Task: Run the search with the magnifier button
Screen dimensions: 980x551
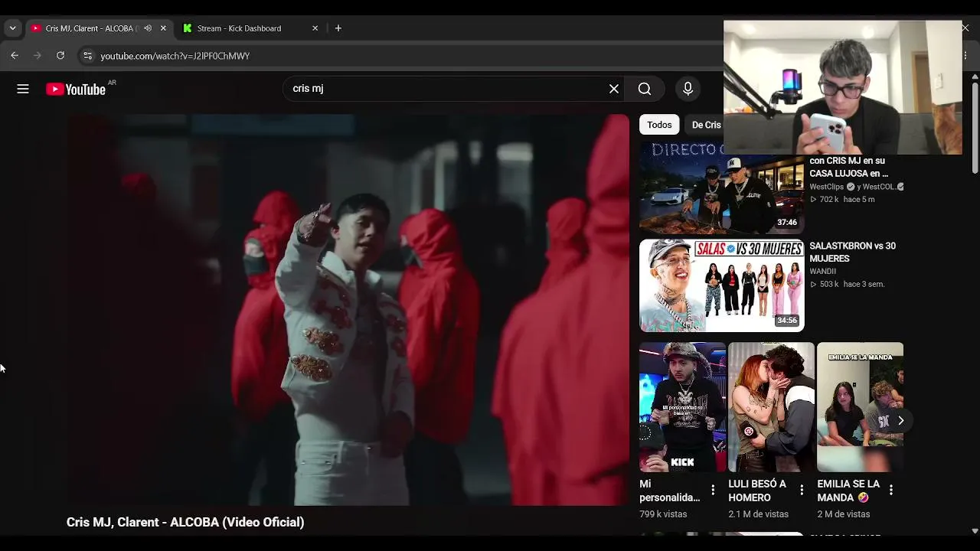Action: point(645,89)
